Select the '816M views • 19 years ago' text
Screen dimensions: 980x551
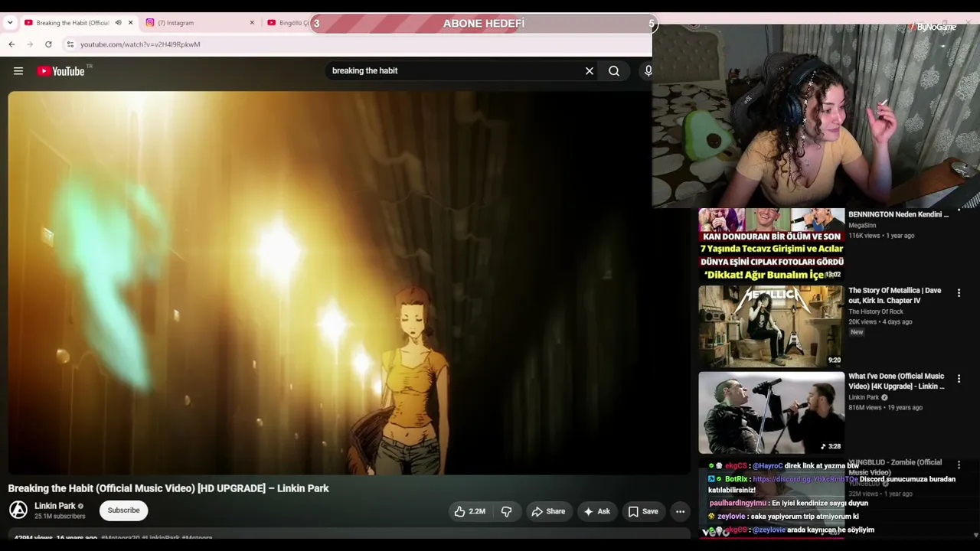pyautogui.click(x=885, y=408)
